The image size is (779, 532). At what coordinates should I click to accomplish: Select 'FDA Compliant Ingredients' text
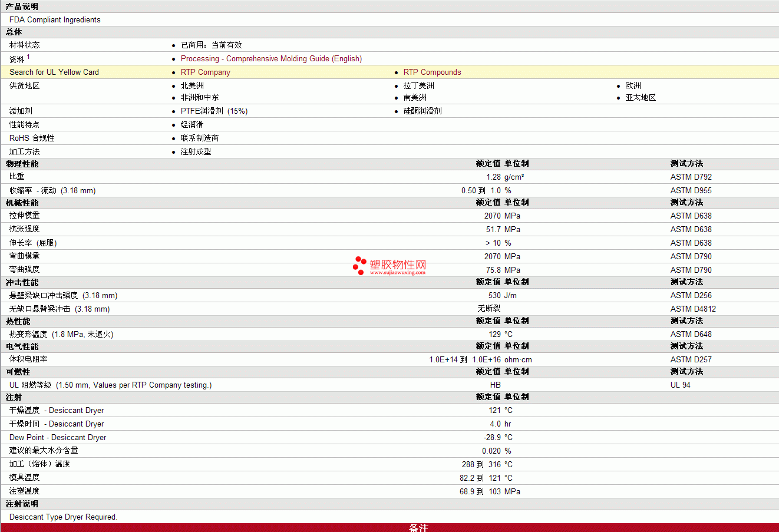tap(55, 19)
